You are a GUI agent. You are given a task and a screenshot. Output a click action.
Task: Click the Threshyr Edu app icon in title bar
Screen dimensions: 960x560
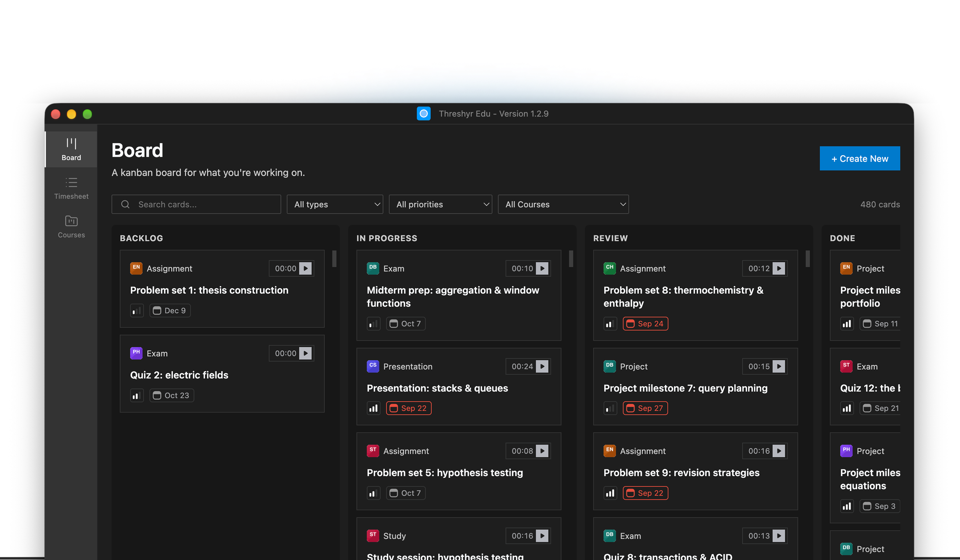point(423,113)
